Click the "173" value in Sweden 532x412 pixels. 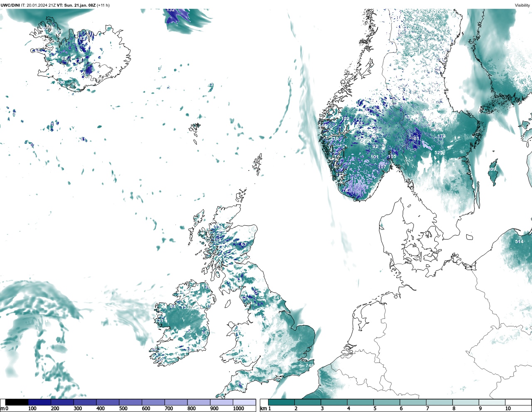coord(441,136)
